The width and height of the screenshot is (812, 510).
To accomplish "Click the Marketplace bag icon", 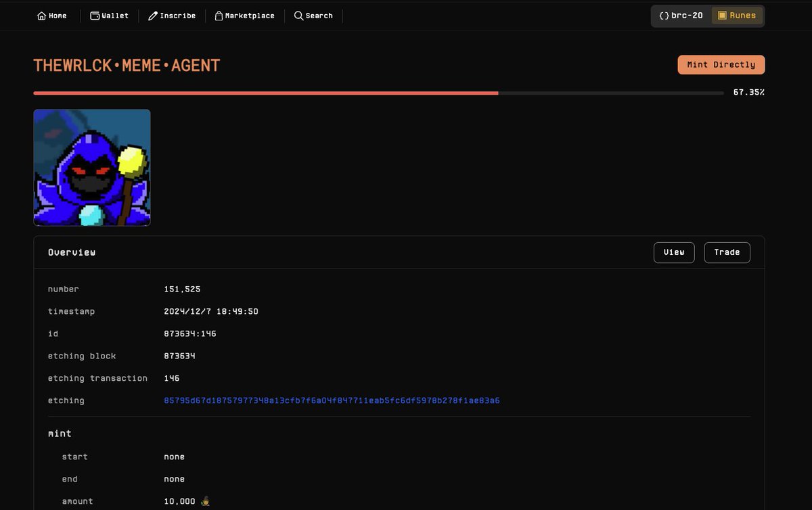I will coord(219,16).
